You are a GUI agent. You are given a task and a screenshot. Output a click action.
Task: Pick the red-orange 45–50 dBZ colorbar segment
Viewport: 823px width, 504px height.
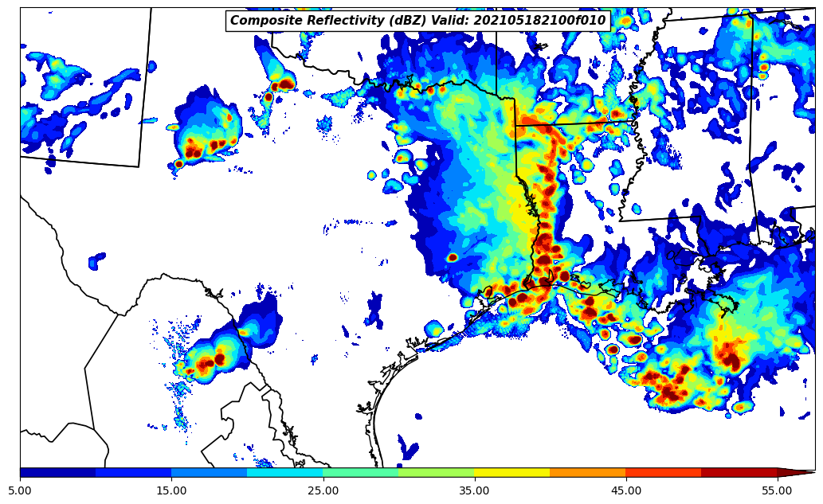(663, 472)
